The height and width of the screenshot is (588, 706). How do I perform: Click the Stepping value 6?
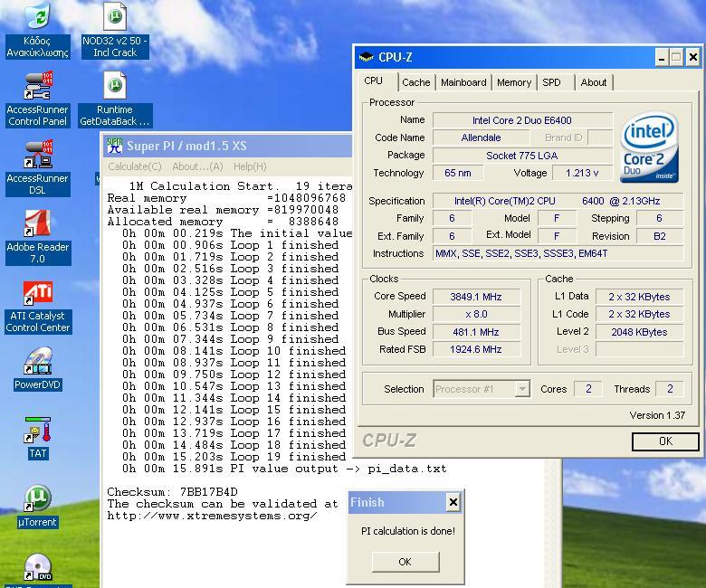pyautogui.click(x=659, y=218)
